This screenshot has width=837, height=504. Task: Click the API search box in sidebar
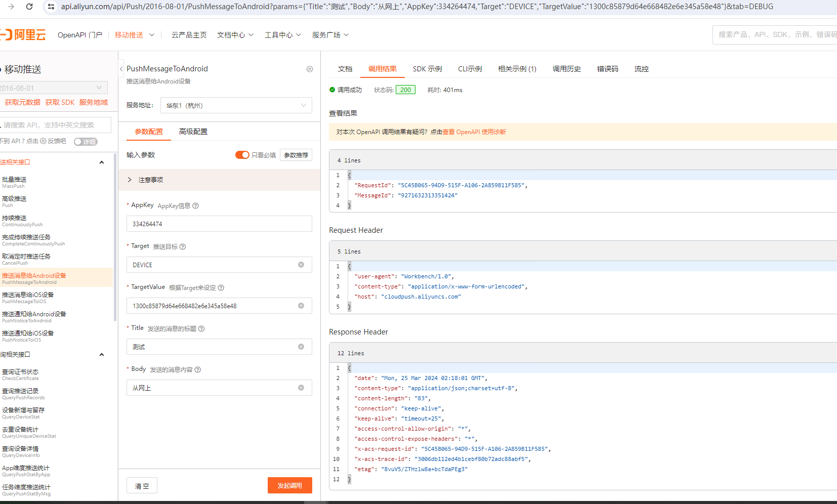(55, 125)
